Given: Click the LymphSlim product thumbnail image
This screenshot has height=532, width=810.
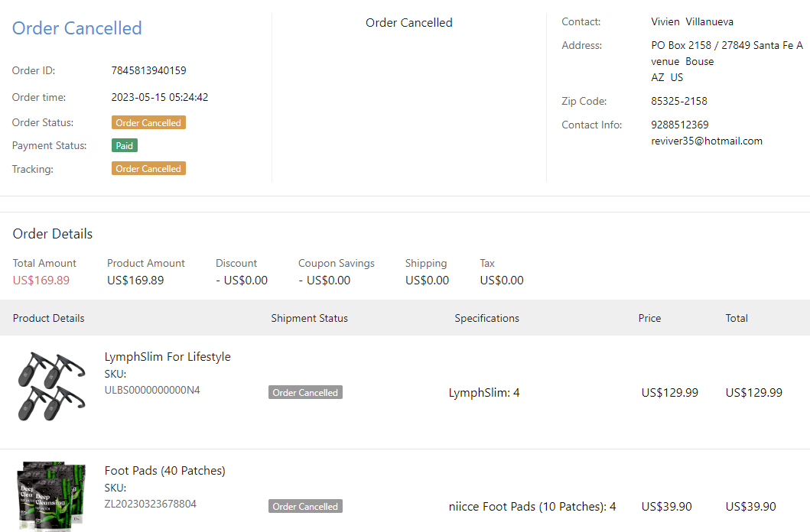Looking at the screenshot, I should pos(50,385).
